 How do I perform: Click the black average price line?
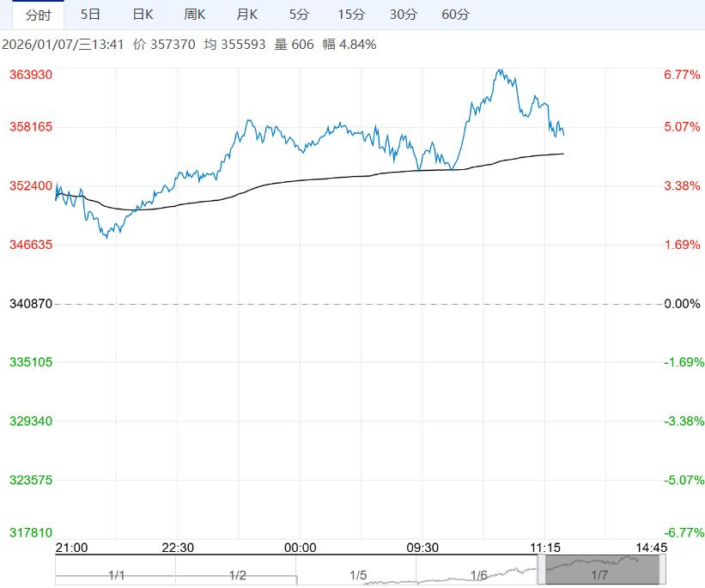click(343, 178)
